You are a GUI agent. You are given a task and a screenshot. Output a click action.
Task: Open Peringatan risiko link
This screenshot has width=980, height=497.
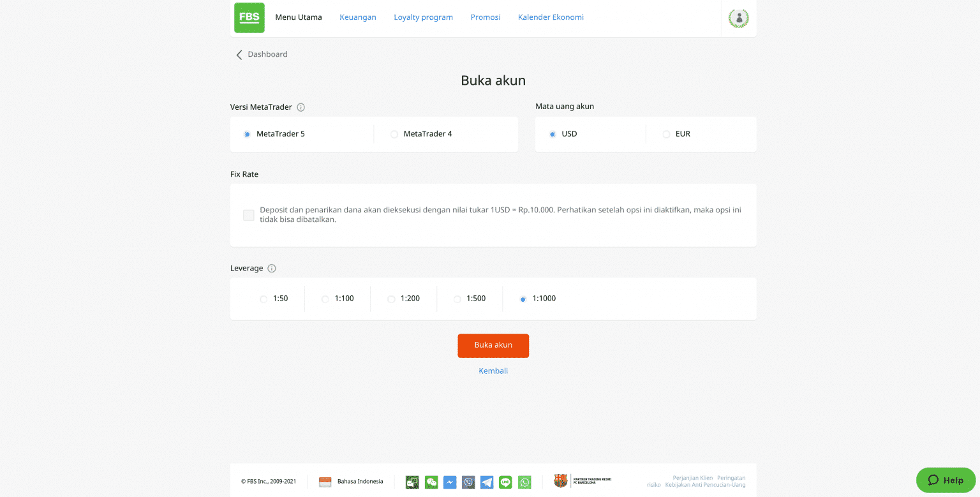click(x=731, y=478)
